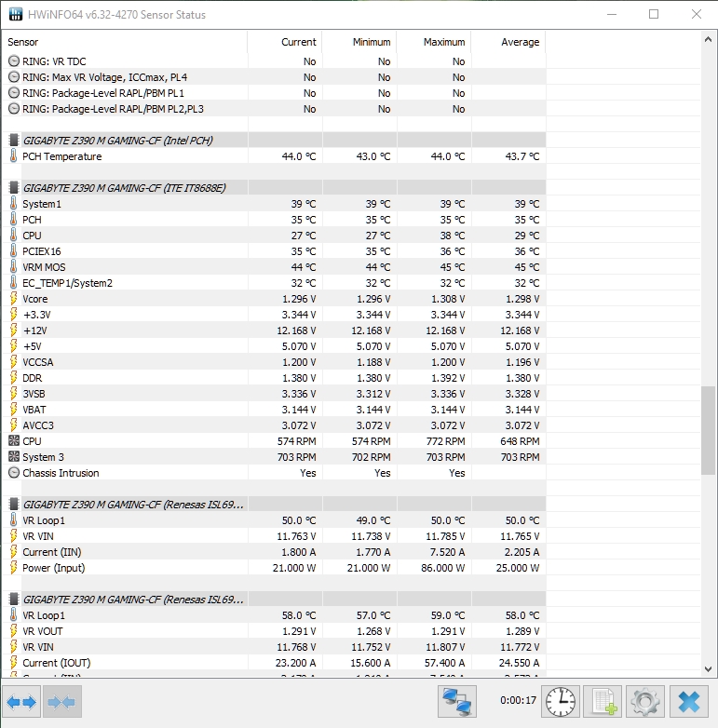
Task: Select the VCCSA sensor row label
Action: 38,362
